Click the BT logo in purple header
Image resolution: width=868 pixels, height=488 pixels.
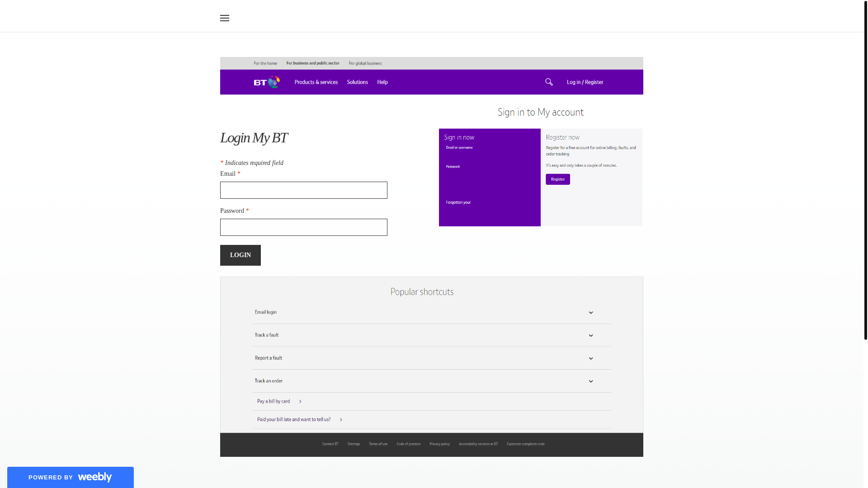pos(267,82)
